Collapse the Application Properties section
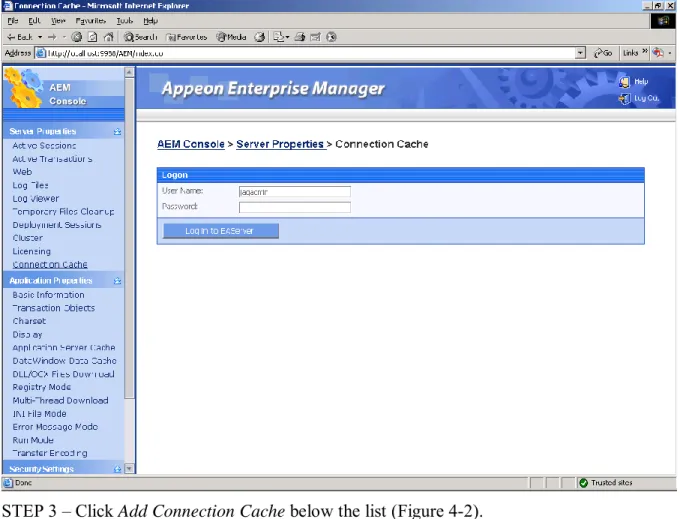 (118, 281)
